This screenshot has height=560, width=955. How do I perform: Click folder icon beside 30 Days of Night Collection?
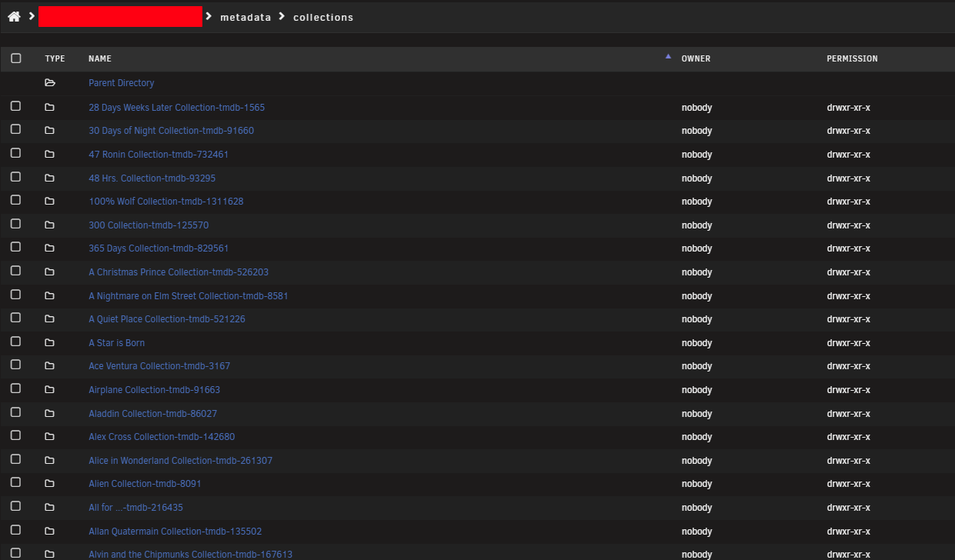pos(50,131)
